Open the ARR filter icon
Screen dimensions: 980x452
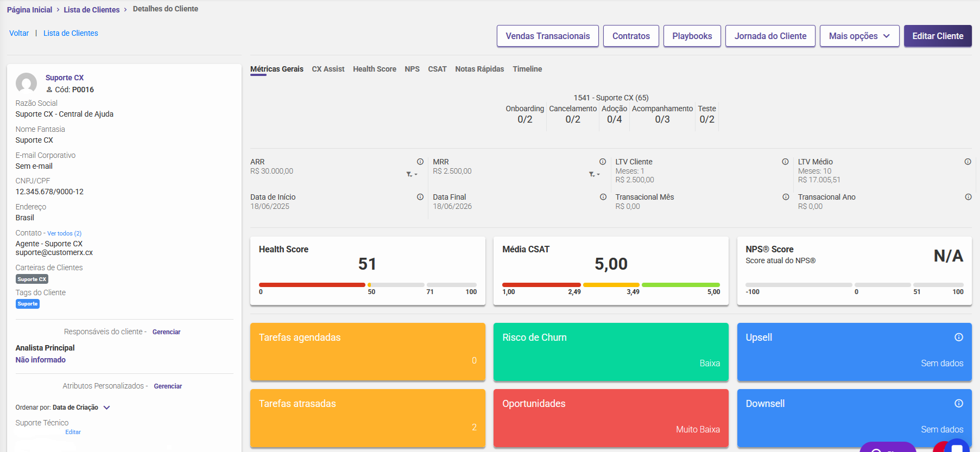(411, 174)
